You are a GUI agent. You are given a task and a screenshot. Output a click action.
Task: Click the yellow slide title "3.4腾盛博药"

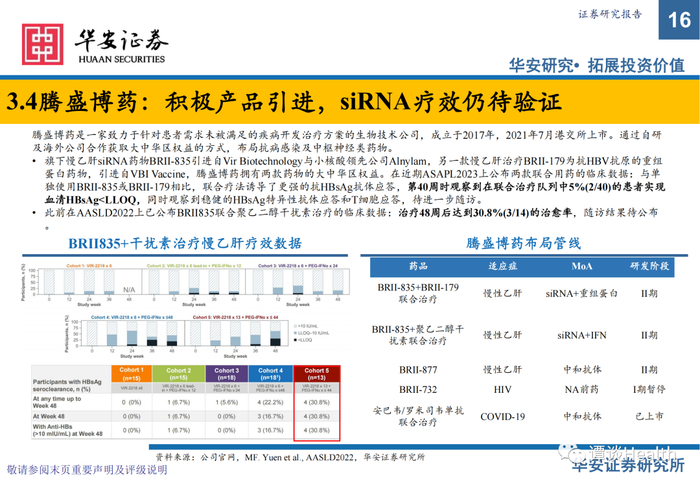pyautogui.click(x=283, y=102)
